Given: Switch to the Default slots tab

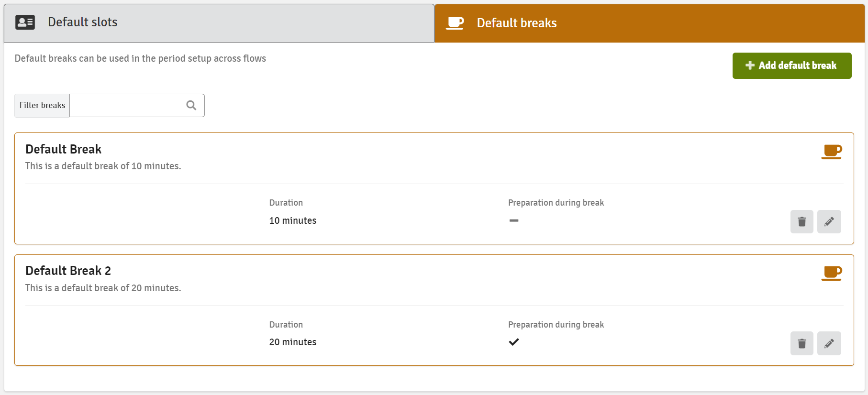Looking at the screenshot, I should click(219, 23).
